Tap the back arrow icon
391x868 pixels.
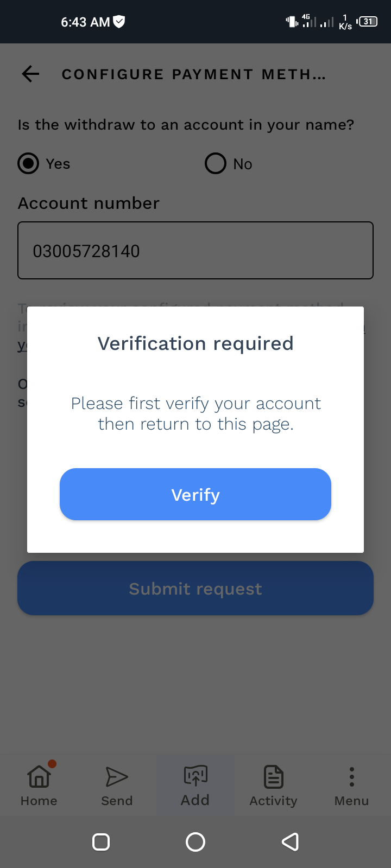click(x=31, y=74)
